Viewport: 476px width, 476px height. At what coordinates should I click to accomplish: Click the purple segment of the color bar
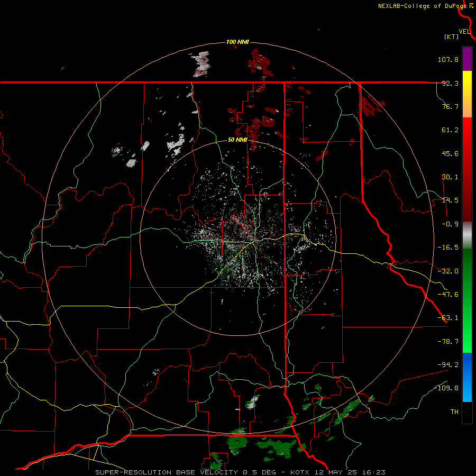click(x=467, y=59)
